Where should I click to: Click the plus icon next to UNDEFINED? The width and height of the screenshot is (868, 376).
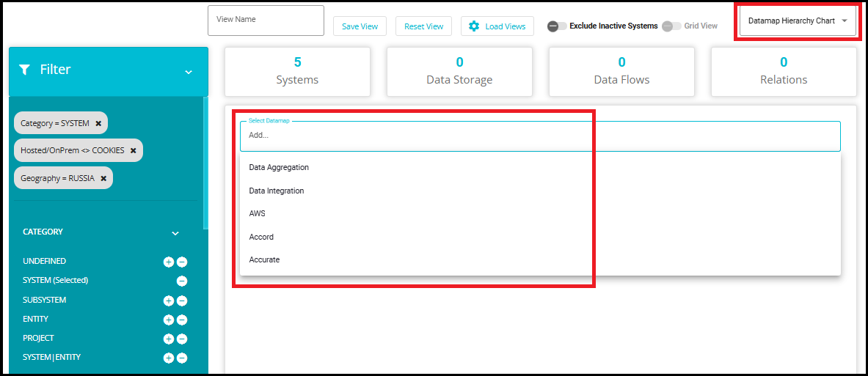click(x=168, y=262)
